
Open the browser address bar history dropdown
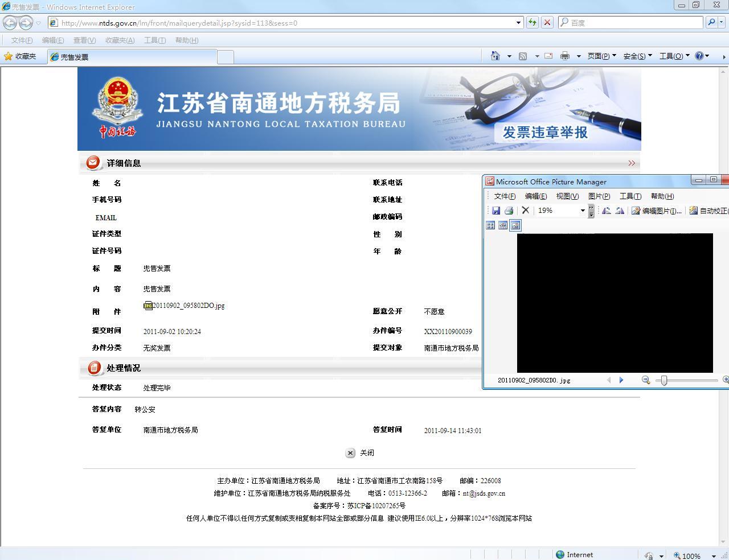tap(518, 23)
